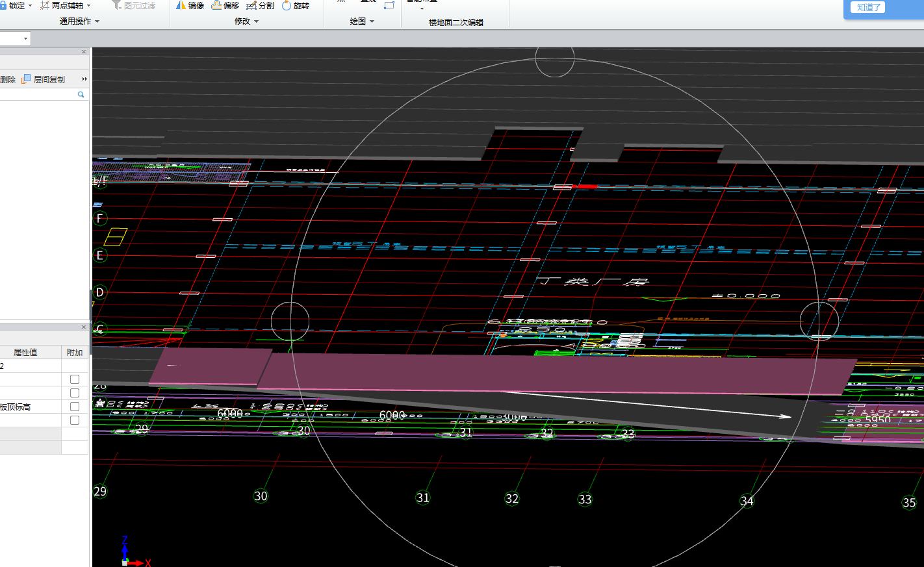
Task: Open the combo box below the ribbon
Action: (15, 38)
